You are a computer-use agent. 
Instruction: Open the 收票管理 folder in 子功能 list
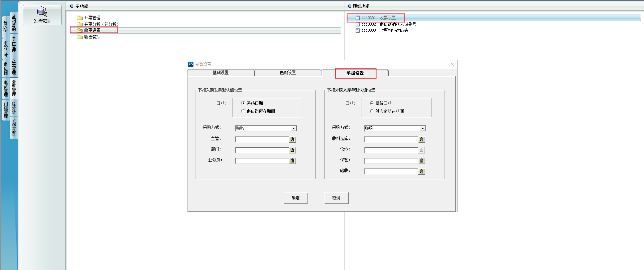[x=92, y=37]
